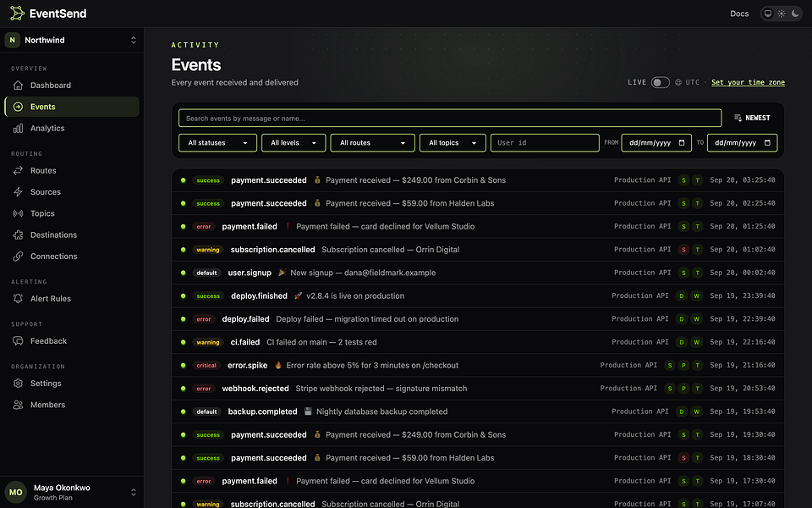The width and height of the screenshot is (812, 508).
Task: Click red S badge on Sep 19, 18:30:40 row
Action: [x=683, y=458]
